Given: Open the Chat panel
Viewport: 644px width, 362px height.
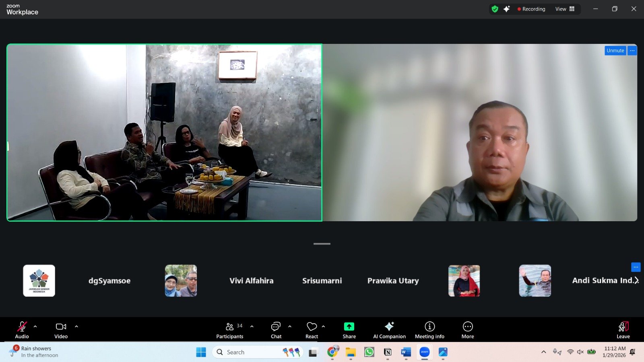Looking at the screenshot, I should tap(276, 330).
